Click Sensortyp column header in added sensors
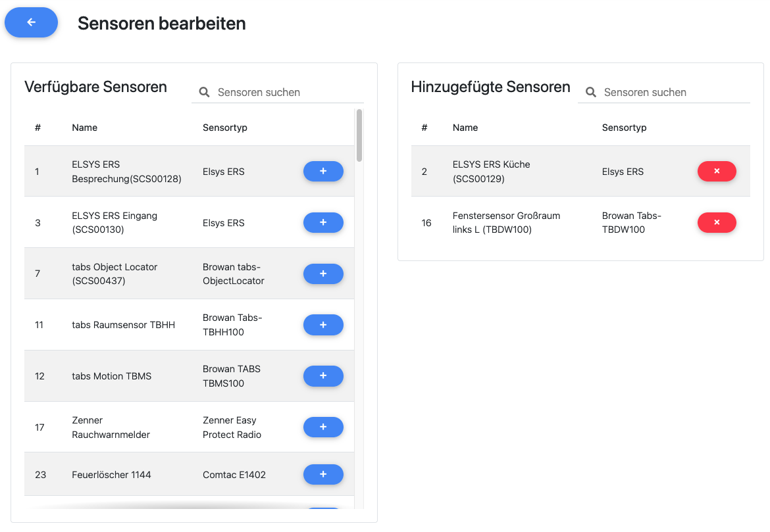The width and height of the screenshot is (770, 532). coord(625,128)
